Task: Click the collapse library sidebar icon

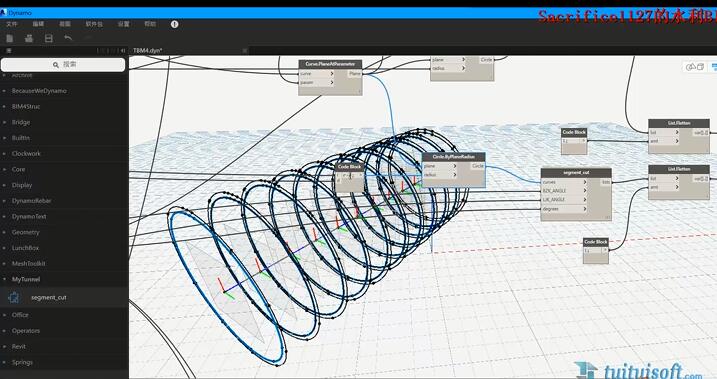Action: point(123,51)
